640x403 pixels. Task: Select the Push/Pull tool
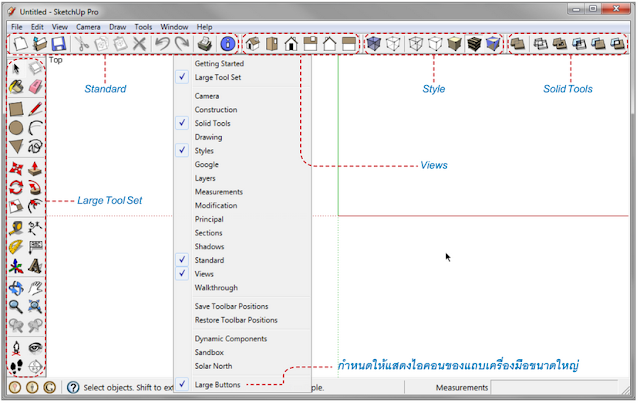[36, 169]
